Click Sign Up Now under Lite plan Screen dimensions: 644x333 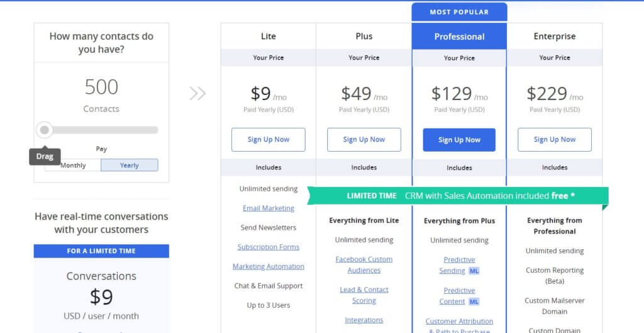coord(269,140)
